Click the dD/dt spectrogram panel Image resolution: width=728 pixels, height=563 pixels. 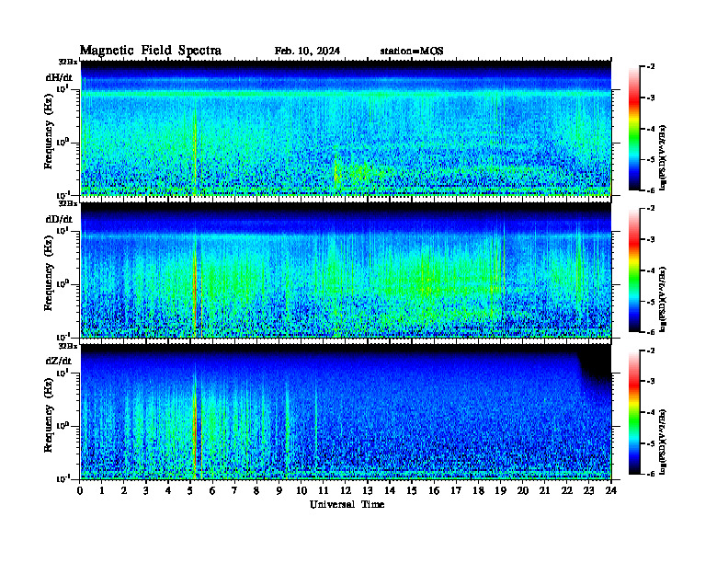(x=346, y=270)
